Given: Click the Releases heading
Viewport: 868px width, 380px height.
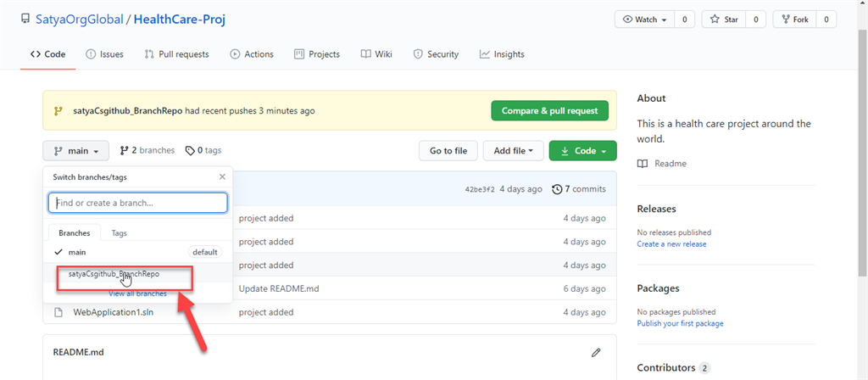Looking at the screenshot, I should (657, 209).
